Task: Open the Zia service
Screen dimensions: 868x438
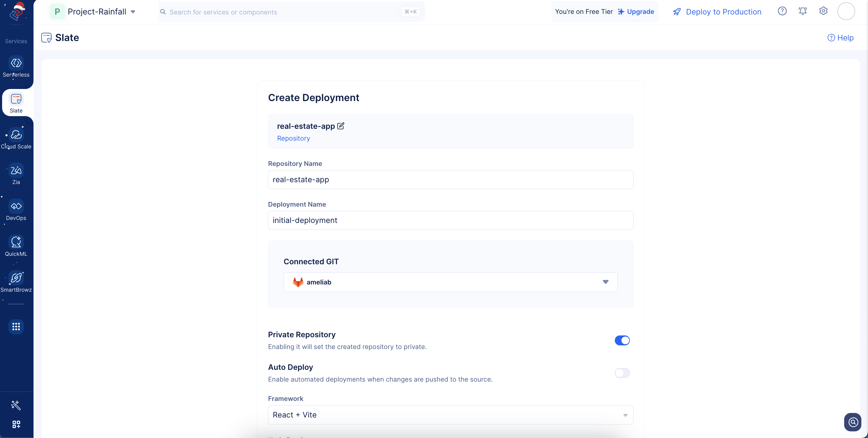Action: (16, 174)
